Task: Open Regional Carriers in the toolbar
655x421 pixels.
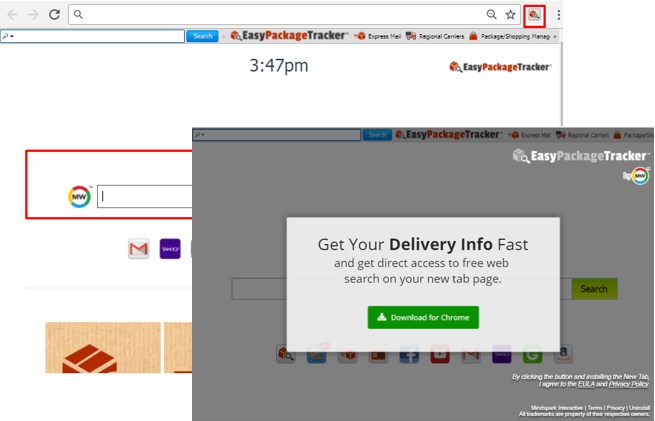Action: (x=435, y=36)
